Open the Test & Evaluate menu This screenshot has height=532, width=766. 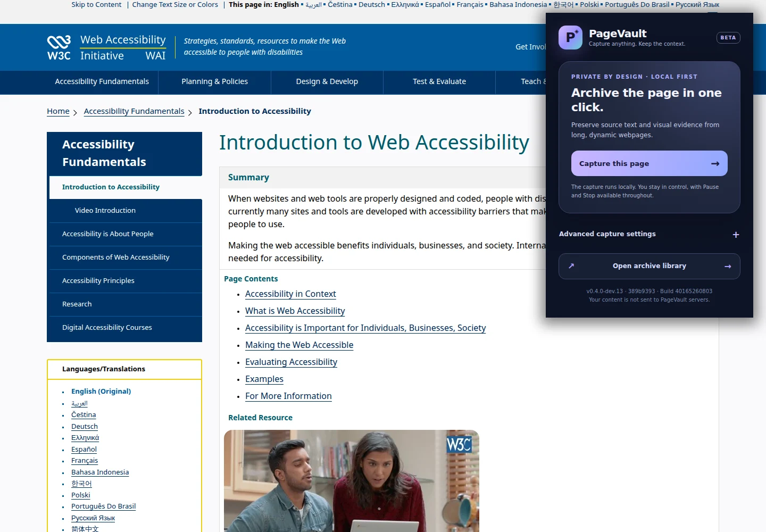coord(439,82)
